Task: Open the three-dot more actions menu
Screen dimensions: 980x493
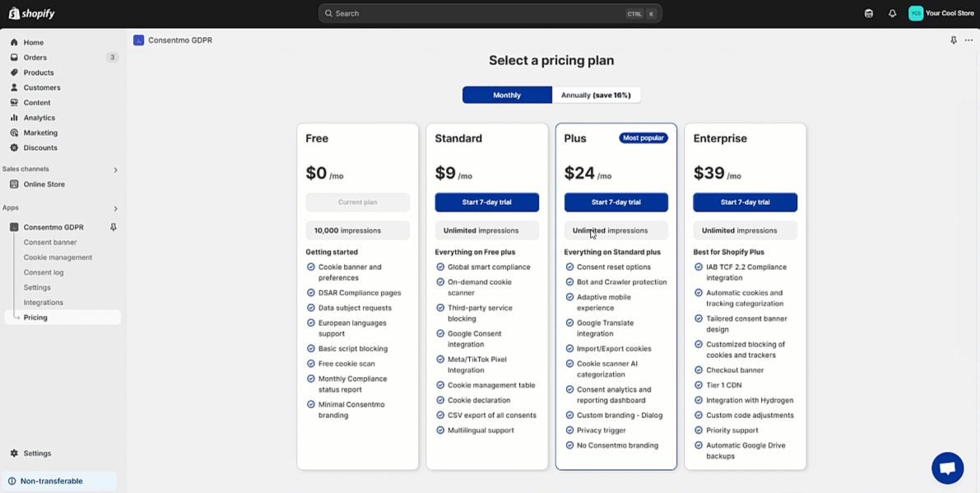Action: tap(968, 40)
